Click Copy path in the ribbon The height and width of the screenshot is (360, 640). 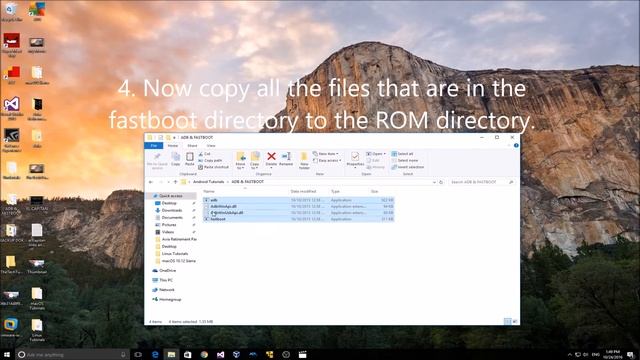tap(210, 160)
